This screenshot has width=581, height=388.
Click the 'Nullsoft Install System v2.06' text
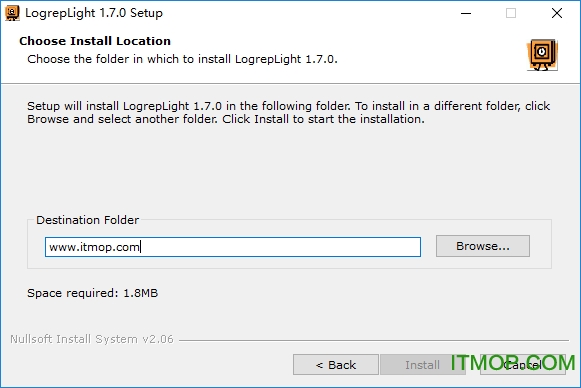[x=92, y=339]
